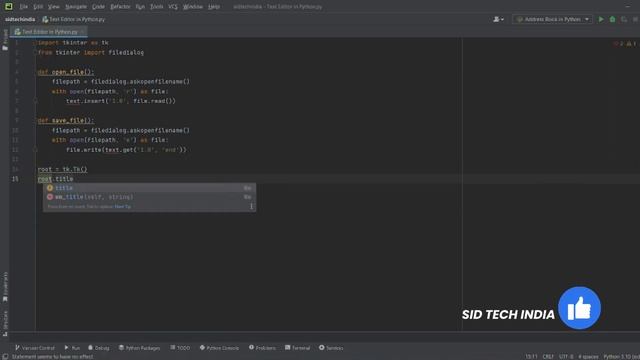Click the UTF-8 encoding status entry
This screenshot has width=640, height=360.
[566, 356]
